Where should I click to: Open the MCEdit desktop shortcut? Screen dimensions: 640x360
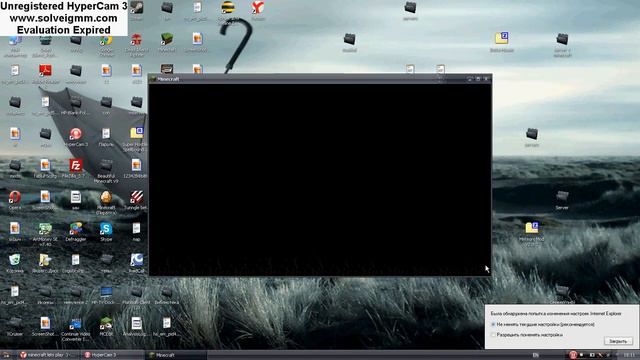pos(106,323)
